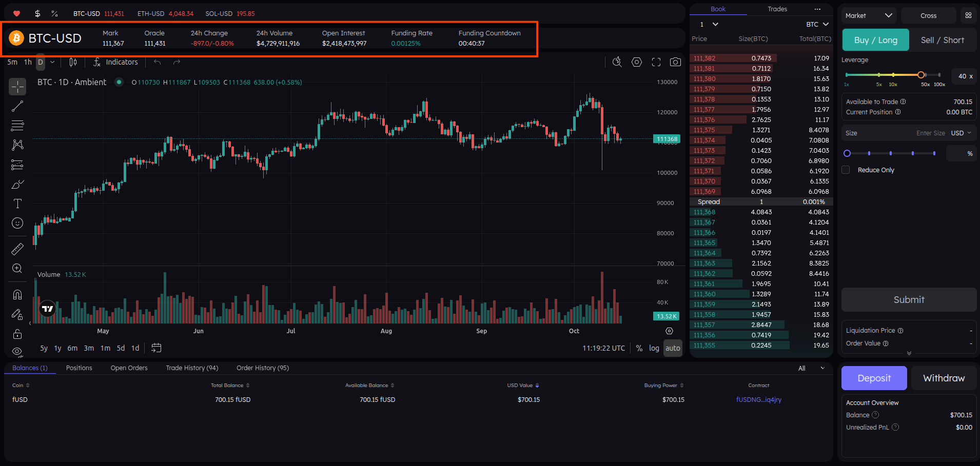Open the emoji sticker tool
980x466 pixels.
pos(17,223)
